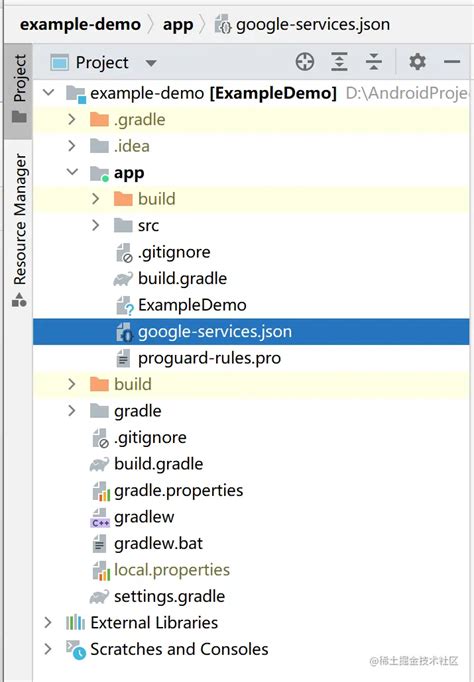
Task: Click the External Libraries bar-chart icon
Action: coord(75,622)
